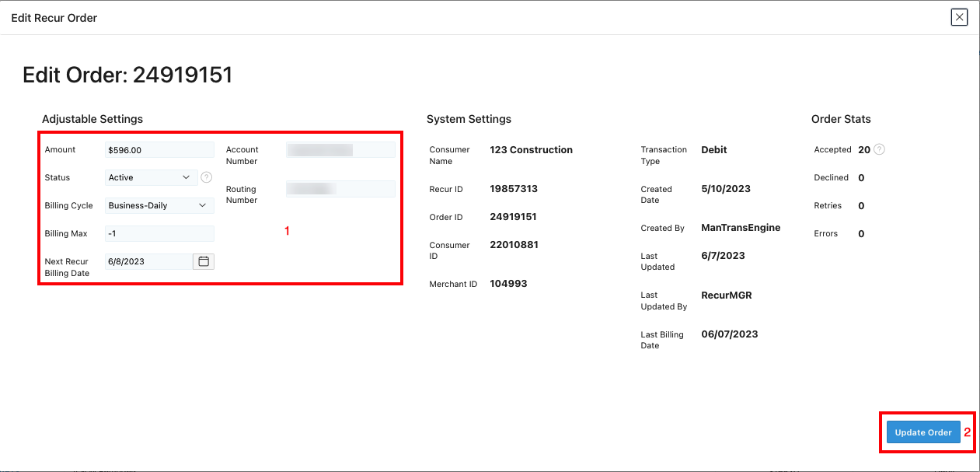Viewport: 980px width, 472px height.
Task: Click into the Billing Max field
Action: tap(159, 233)
